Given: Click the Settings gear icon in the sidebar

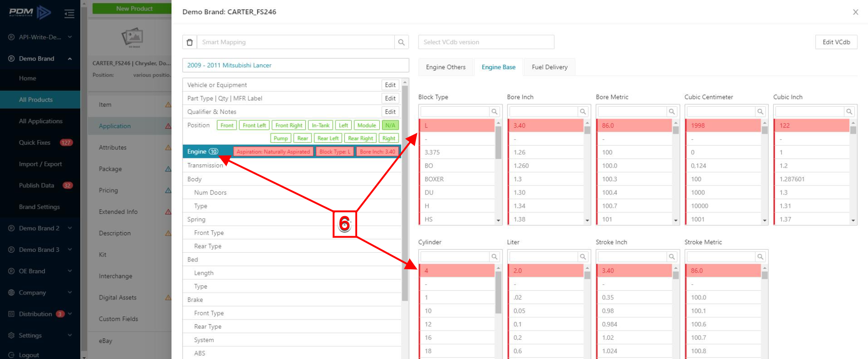Looking at the screenshot, I should pos(11,335).
